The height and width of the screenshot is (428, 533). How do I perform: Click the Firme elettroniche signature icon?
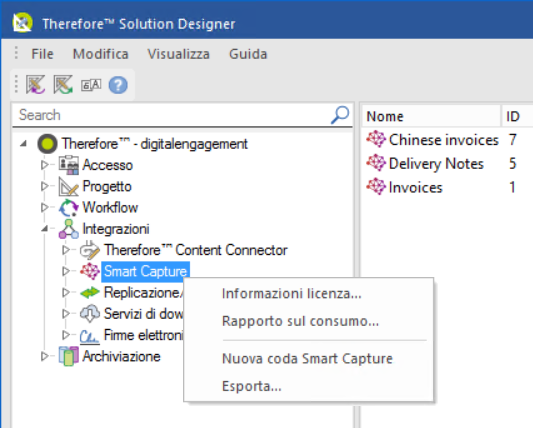(90, 336)
